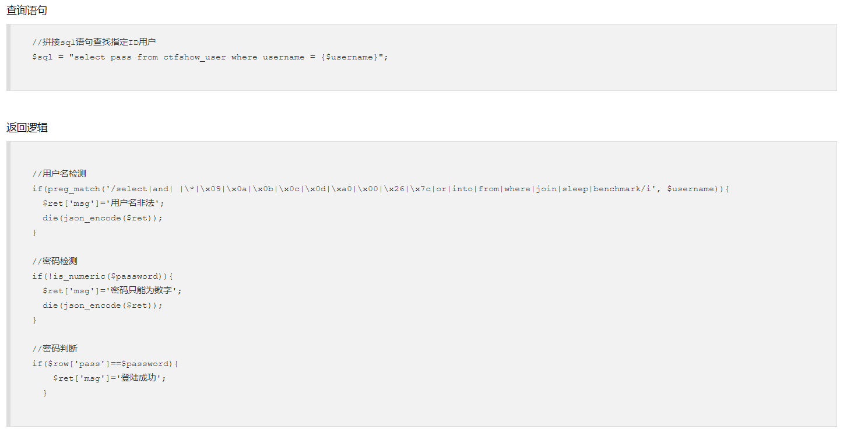Viewport: 868px width, 432px height.
Task: Click the preg_match filter code line
Action: click(x=381, y=189)
